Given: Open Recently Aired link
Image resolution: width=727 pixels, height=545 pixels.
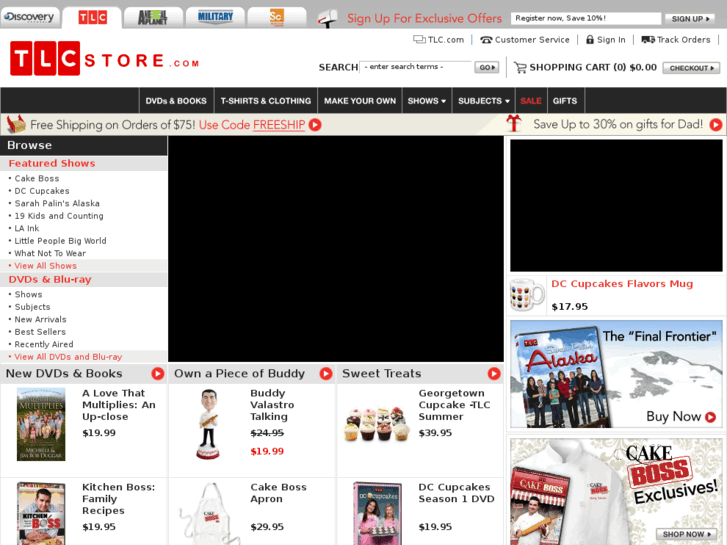Looking at the screenshot, I should click(44, 345).
